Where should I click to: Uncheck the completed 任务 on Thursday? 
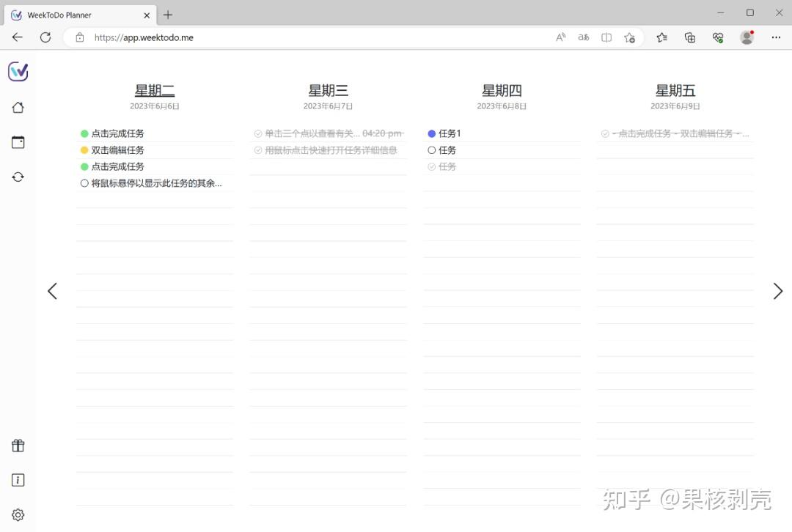coord(431,167)
